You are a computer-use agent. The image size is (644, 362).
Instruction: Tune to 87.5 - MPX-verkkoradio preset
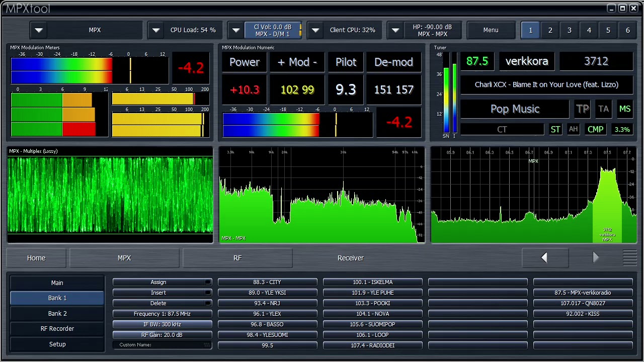pyautogui.click(x=583, y=293)
